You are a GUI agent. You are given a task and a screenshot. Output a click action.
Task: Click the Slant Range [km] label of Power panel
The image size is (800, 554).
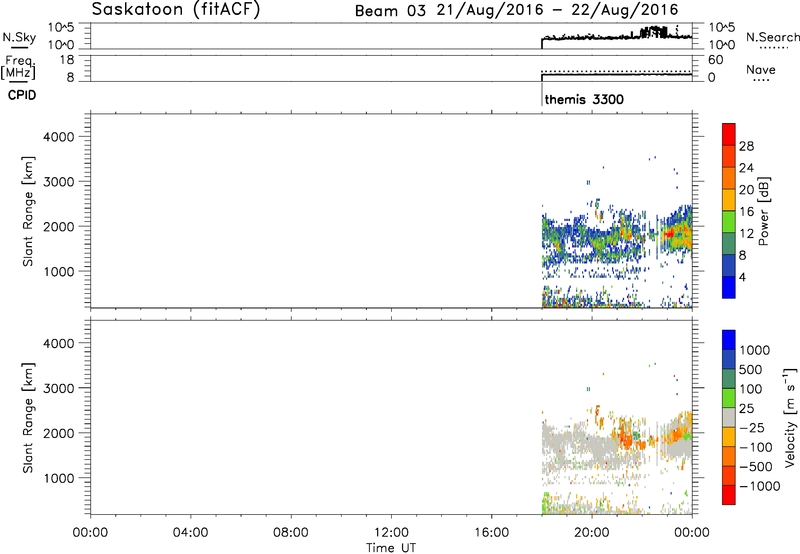(x=28, y=211)
